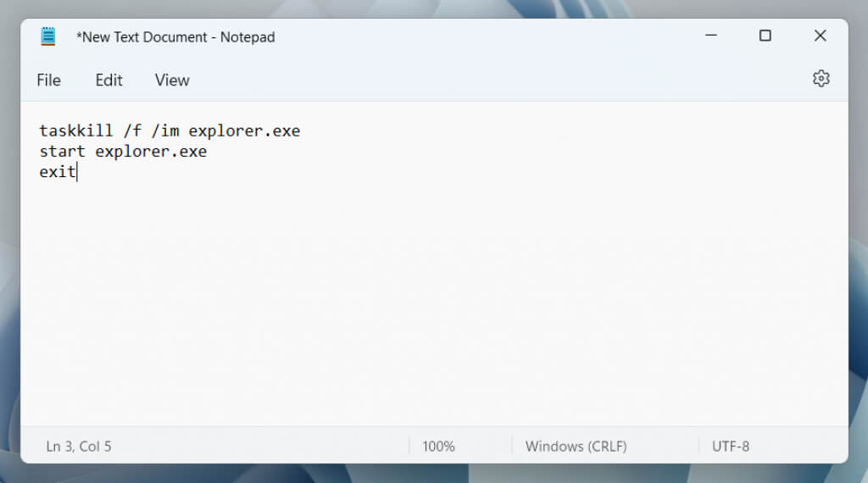This screenshot has width=868, height=483.
Task: Minimize the Notepad window
Action: click(x=711, y=36)
